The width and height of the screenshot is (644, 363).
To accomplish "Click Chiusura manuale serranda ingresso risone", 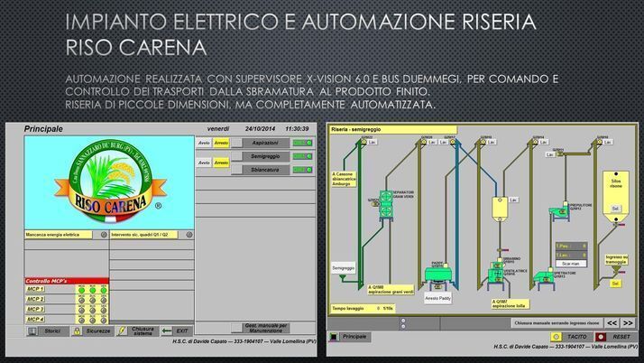I will point(557,323).
